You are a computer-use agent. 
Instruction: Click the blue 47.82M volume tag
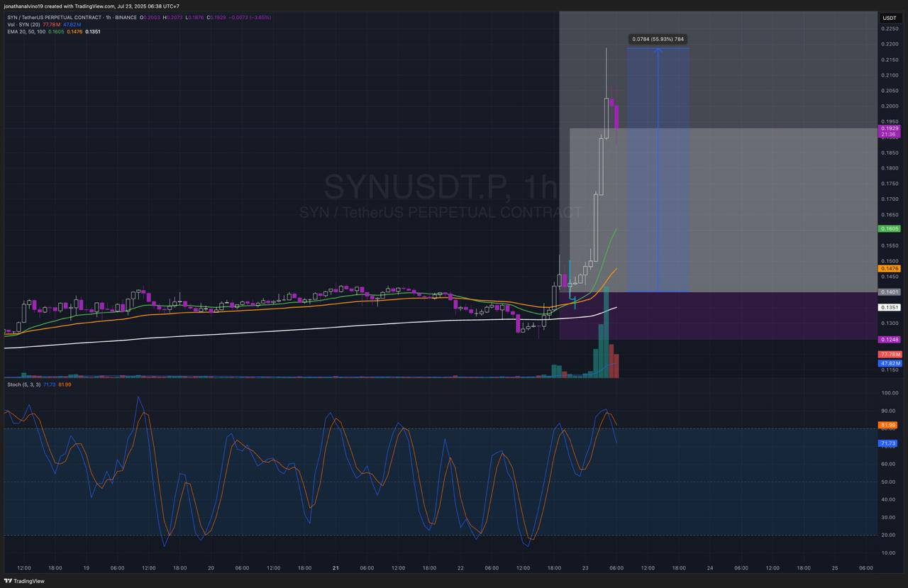click(x=889, y=362)
